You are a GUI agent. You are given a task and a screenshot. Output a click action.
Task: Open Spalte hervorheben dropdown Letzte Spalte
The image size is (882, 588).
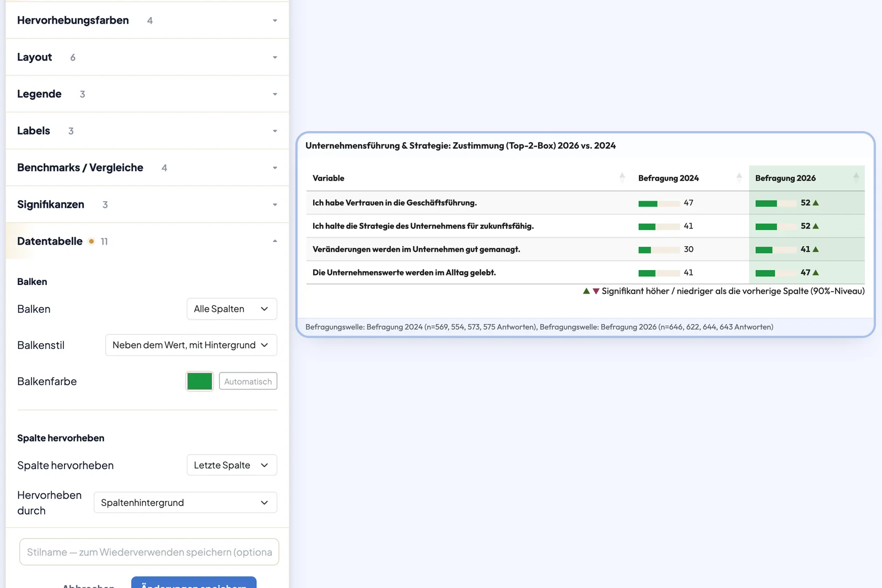click(232, 465)
